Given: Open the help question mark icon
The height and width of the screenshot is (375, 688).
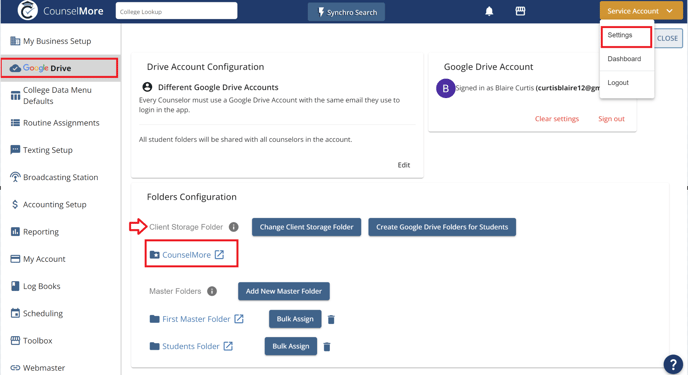Looking at the screenshot, I should click(x=673, y=364).
